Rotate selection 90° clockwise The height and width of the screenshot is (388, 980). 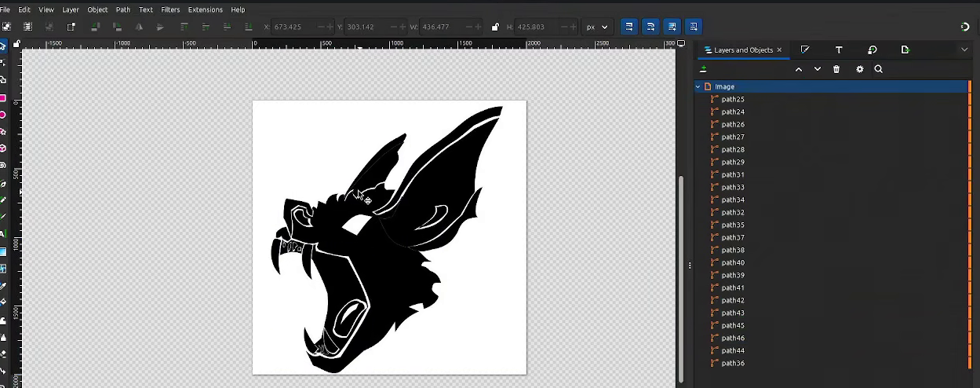point(117,26)
